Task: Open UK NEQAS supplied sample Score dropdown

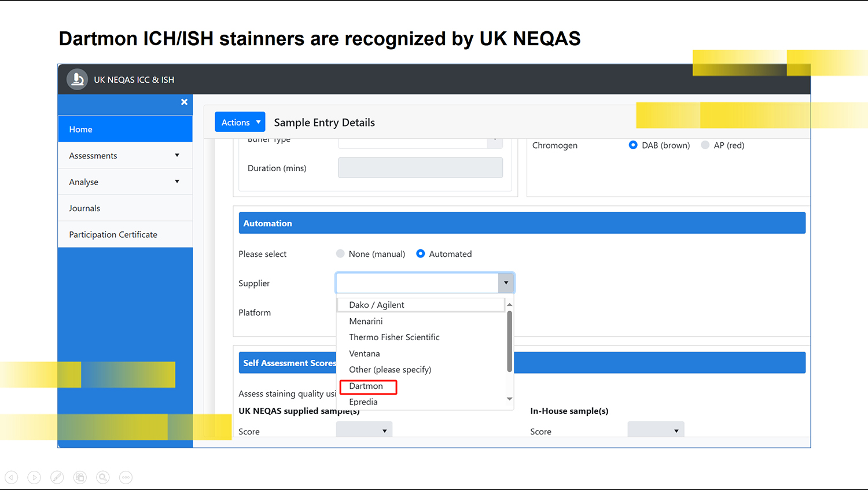Action: [364, 430]
